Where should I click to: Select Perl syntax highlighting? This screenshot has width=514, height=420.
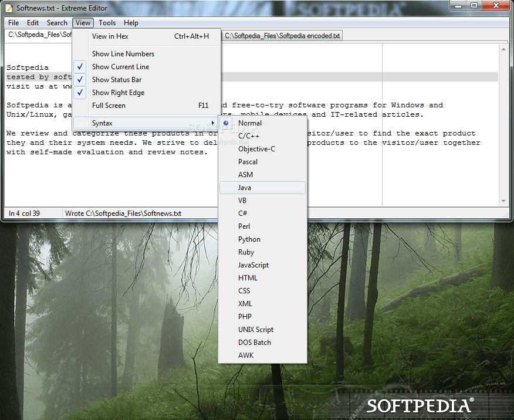pos(262,226)
